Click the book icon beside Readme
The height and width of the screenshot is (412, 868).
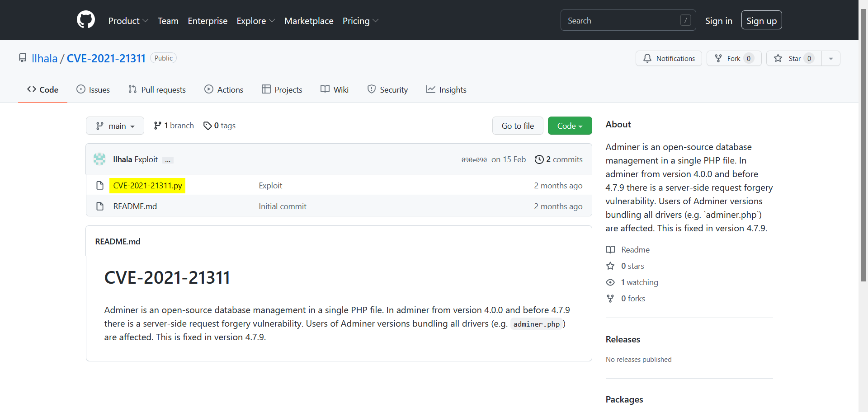(610, 249)
